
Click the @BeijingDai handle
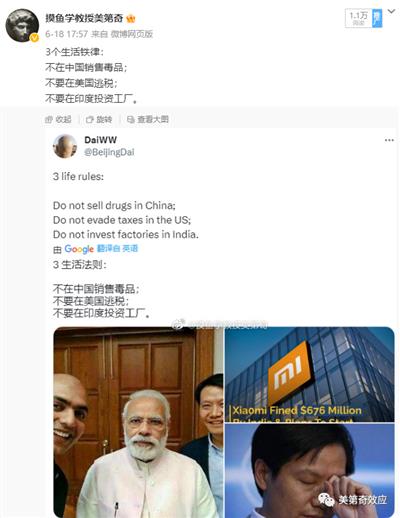109,152
